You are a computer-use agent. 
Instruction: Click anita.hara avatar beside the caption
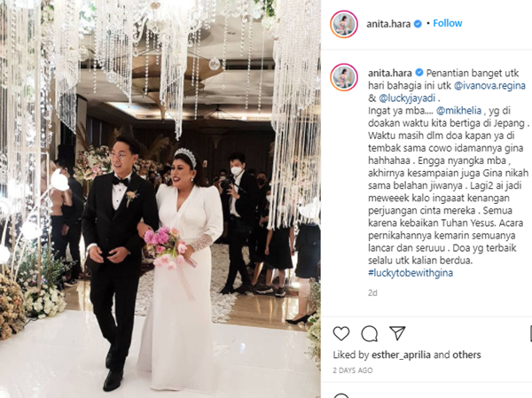[344, 77]
